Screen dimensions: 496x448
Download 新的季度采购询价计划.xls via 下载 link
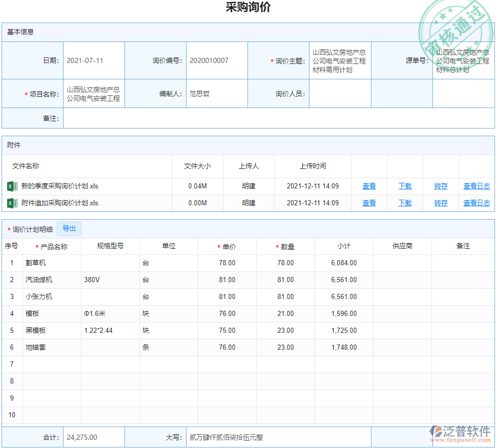[x=405, y=186]
